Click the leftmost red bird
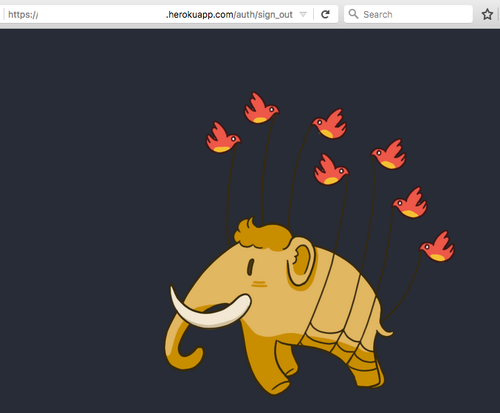This screenshot has width=500, height=413. [x=223, y=138]
